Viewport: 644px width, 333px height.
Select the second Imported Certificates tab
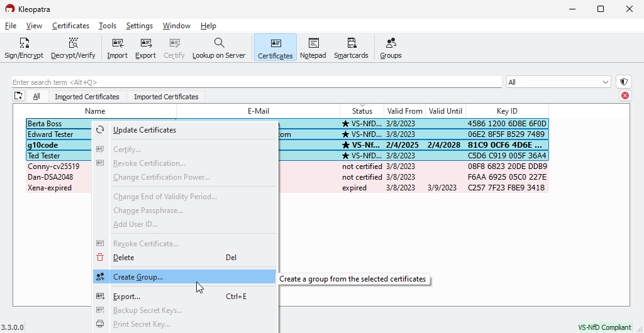(166, 97)
